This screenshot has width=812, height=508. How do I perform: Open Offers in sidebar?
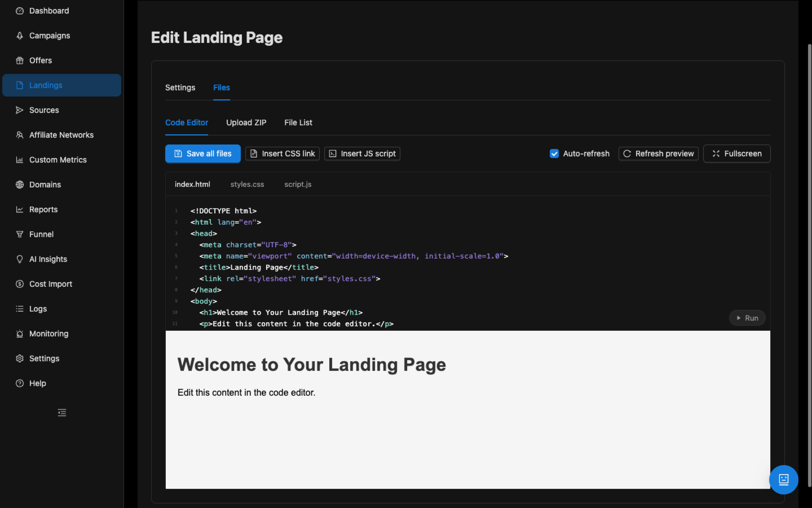(x=62, y=60)
